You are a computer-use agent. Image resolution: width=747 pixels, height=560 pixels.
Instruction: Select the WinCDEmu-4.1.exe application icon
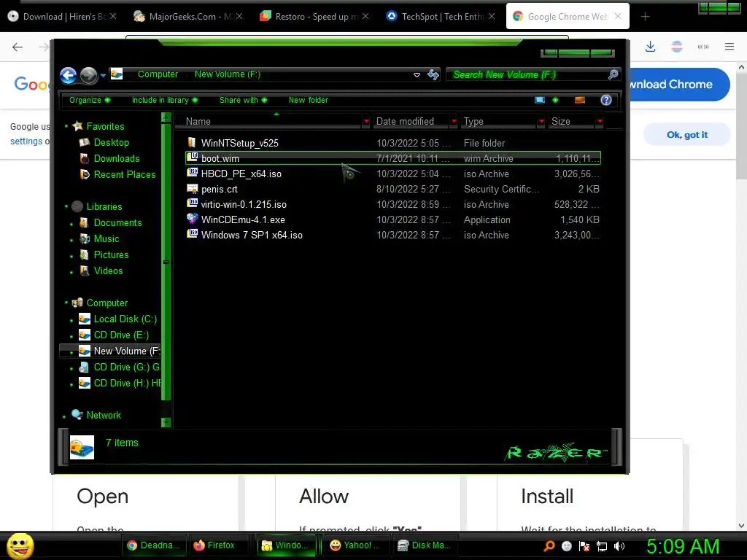192,219
